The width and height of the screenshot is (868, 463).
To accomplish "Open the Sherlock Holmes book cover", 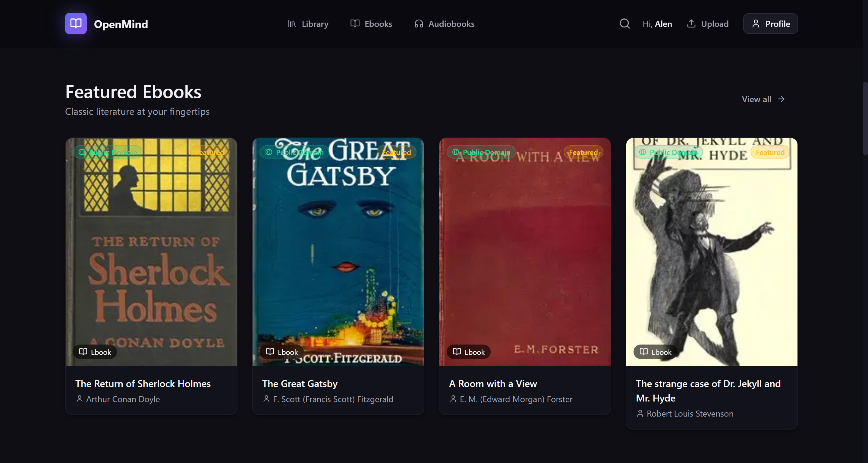I will tap(151, 252).
